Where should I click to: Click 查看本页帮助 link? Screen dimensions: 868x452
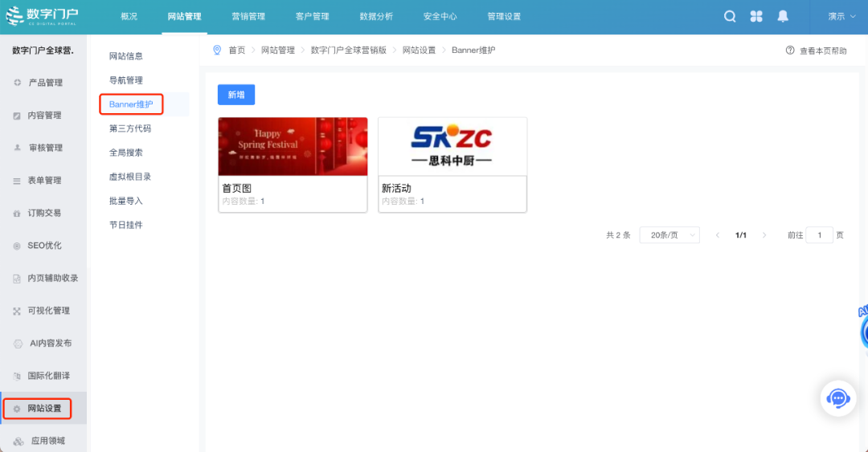(x=823, y=51)
